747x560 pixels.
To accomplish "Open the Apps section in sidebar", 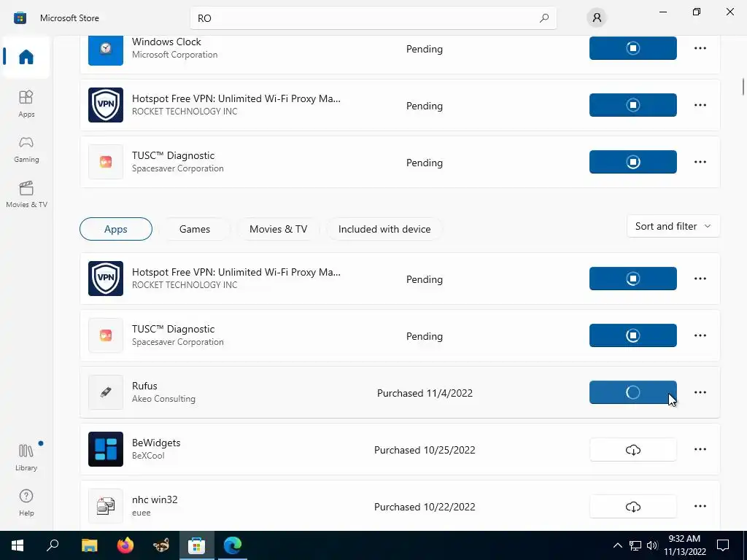I will coord(26,104).
